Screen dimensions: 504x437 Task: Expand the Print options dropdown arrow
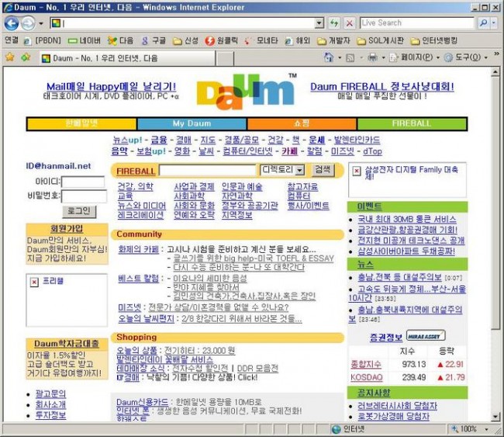pos(383,58)
